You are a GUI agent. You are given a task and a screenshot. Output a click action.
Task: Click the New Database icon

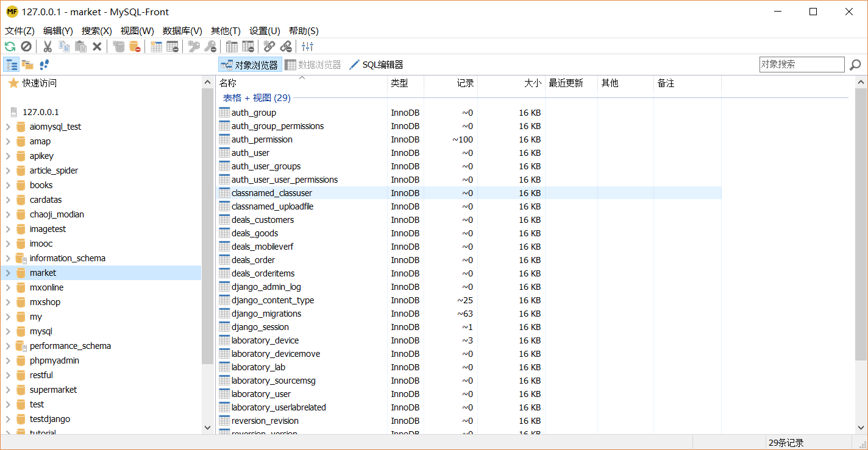coord(118,46)
